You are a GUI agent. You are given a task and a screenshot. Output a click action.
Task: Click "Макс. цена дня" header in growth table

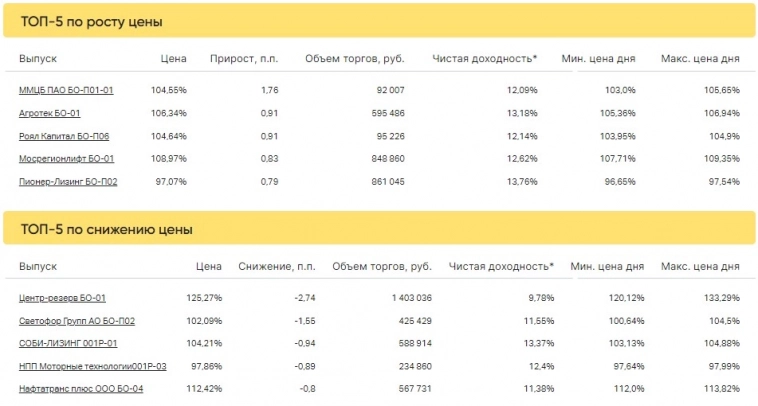(700, 59)
